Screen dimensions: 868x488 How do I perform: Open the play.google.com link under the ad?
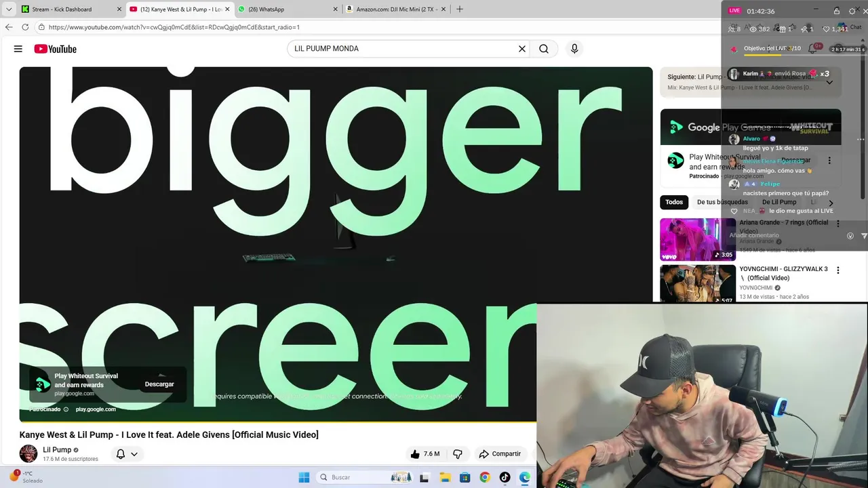(x=96, y=409)
